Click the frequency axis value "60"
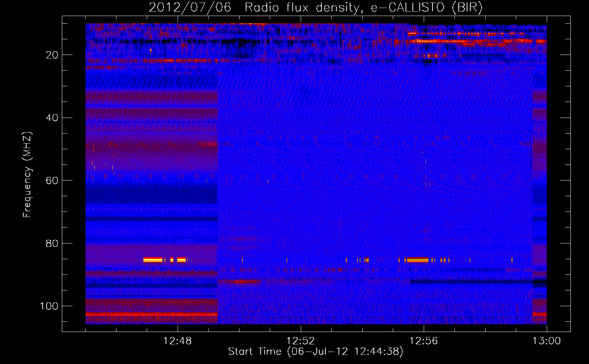The image size is (589, 364). pos(52,181)
